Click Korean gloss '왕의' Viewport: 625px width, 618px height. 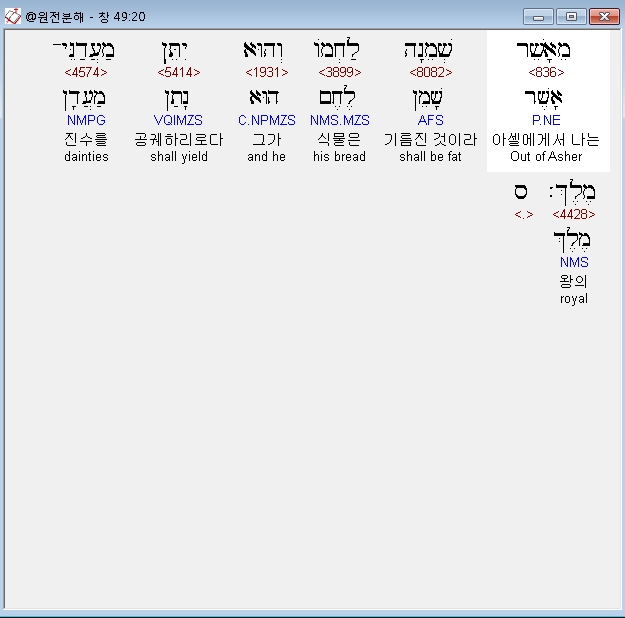pyautogui.click(x=574, y=281)
